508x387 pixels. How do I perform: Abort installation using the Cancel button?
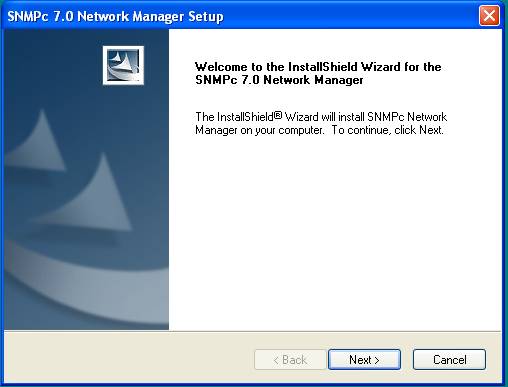click(449, 359)
